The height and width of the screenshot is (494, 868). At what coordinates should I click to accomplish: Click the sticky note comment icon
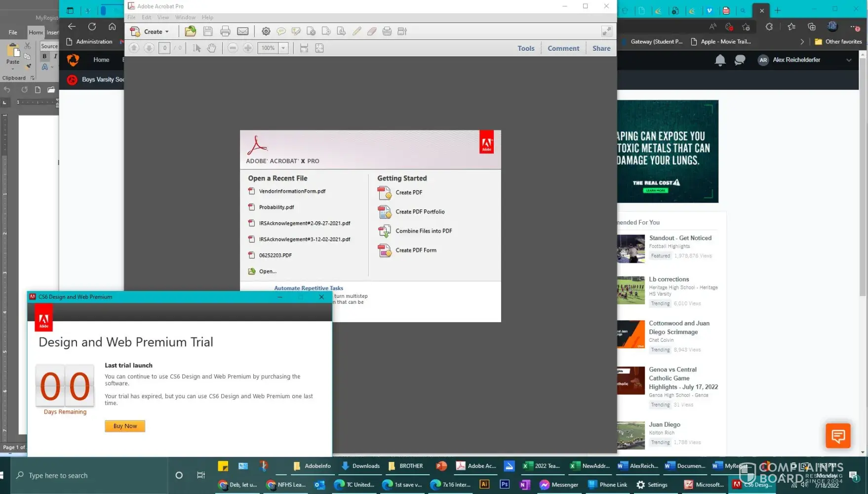pyautogui.click(x=281, y=32)
